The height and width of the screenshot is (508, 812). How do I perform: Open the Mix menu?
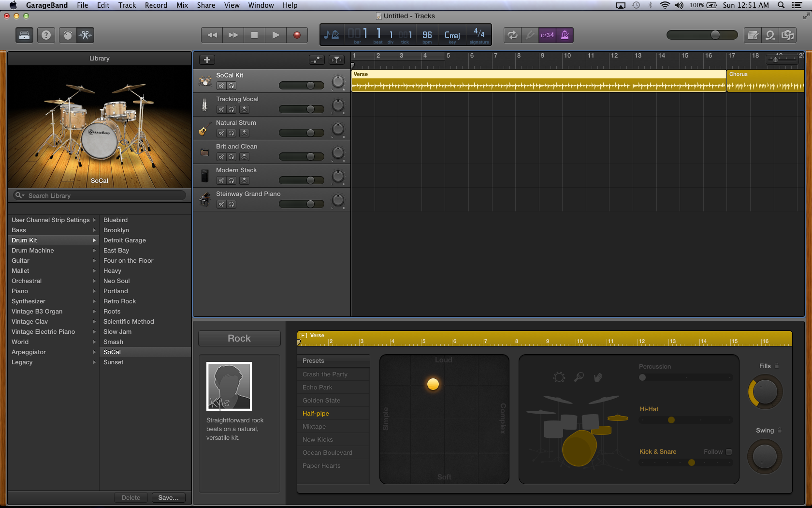tap(182, 5)
